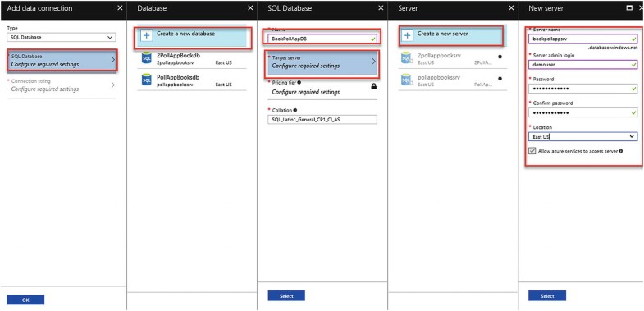Open Target server configure required settings
Viewport: 644px width, 311px height.
[322, 62]
